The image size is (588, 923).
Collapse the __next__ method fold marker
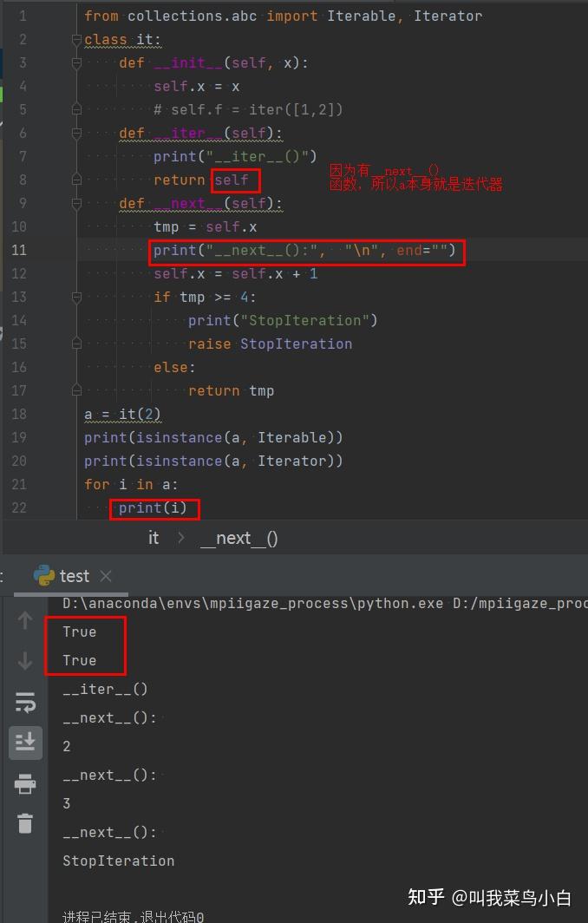tap(76, 204)
